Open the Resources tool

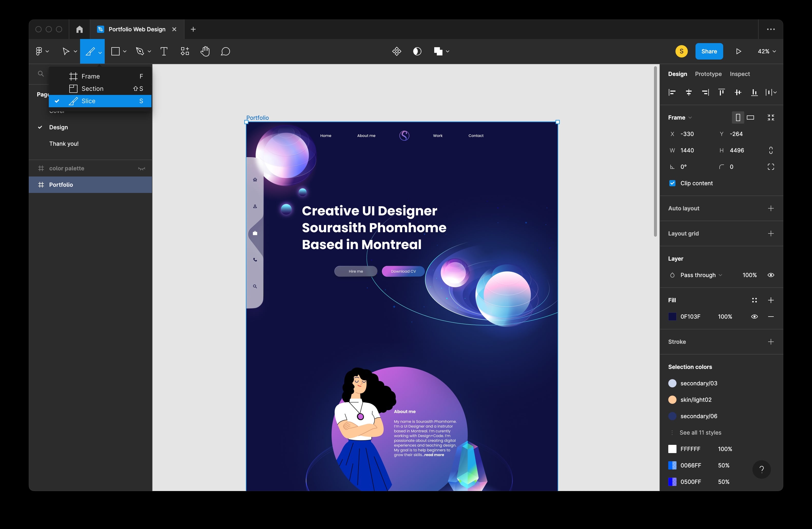point(185,51)
